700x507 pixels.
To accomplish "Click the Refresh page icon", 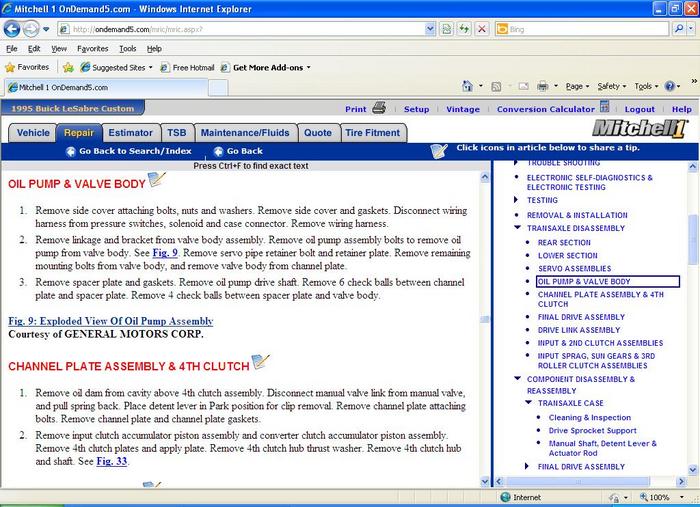I will (464, 29).
